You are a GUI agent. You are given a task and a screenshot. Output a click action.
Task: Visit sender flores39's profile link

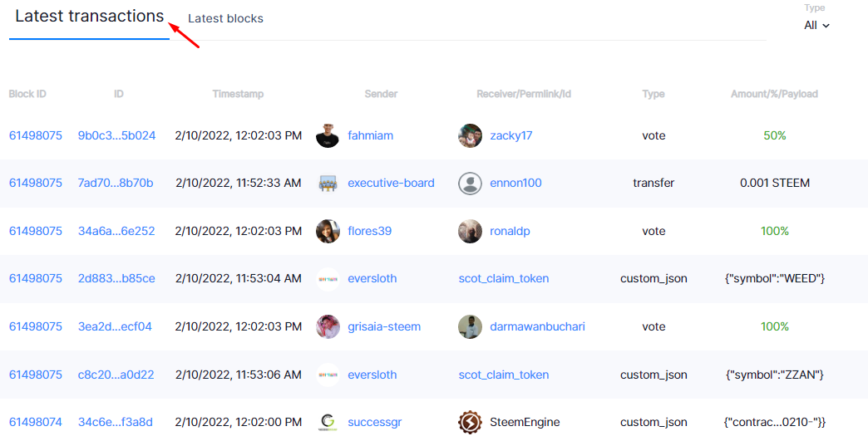pos(369,231)
